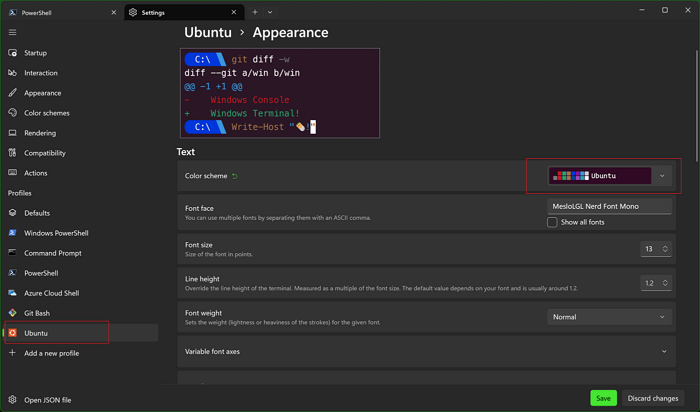Screen dimensions: 700x412
Task: Select the Settings tab
Action: click(184, 12)
